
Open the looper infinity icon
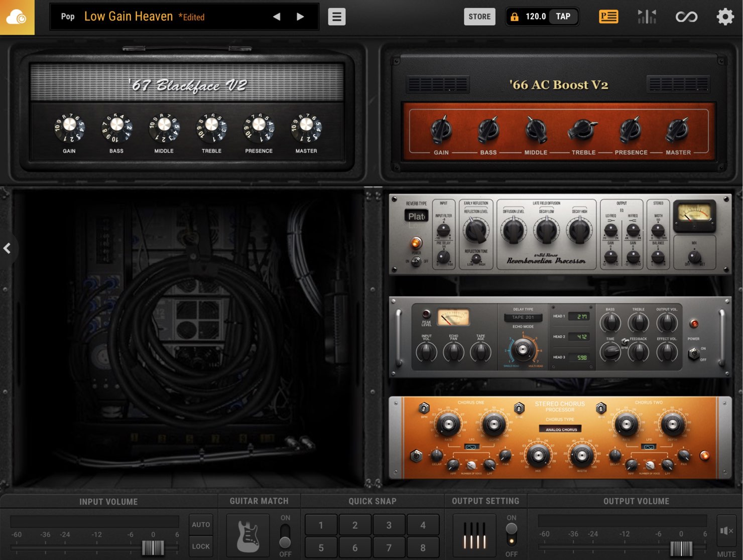point(686,17)
